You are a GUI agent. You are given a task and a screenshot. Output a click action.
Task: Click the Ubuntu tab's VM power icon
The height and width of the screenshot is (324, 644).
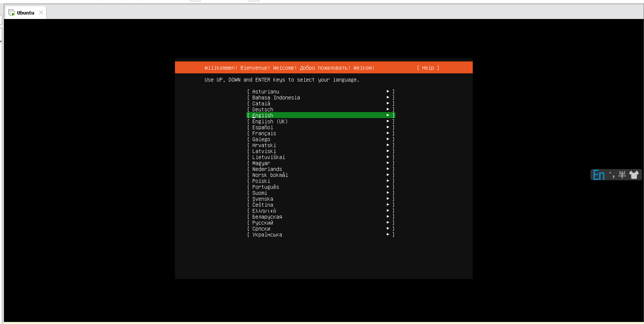coord(12,13)
